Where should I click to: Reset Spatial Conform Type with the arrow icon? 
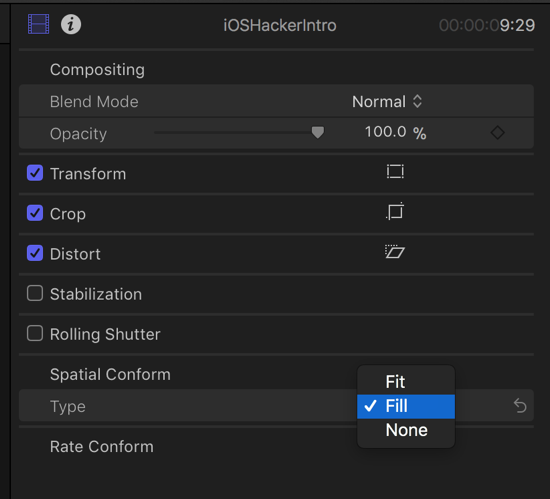click(520, 406)
